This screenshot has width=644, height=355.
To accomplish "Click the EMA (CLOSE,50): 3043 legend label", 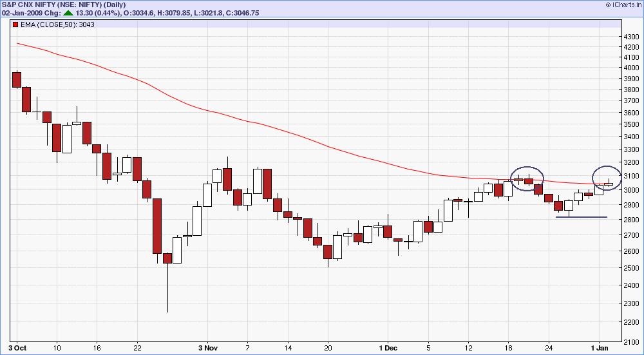I will click(57, 24).
